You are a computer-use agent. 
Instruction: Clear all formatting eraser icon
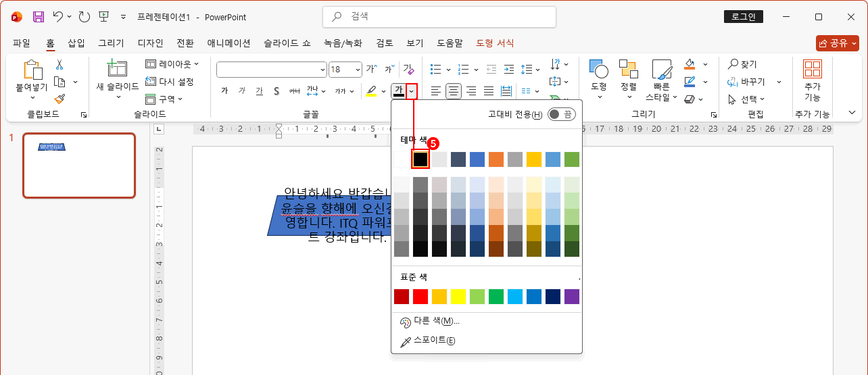408,69
